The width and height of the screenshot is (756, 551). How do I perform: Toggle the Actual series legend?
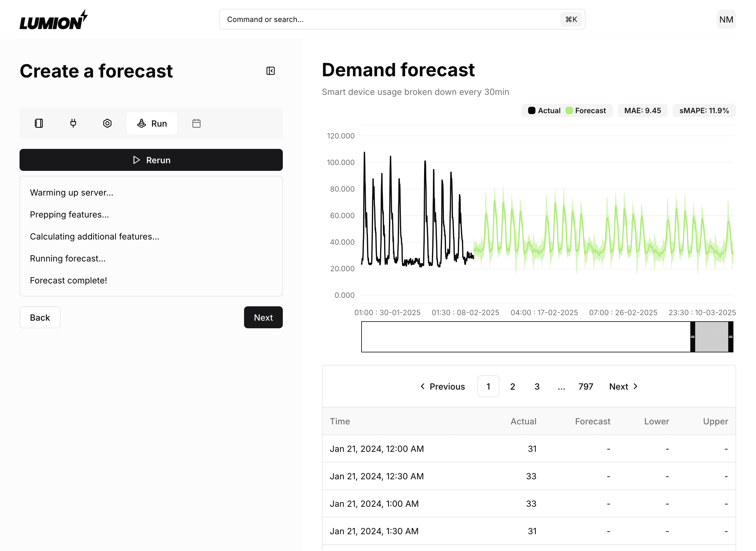[545, 111]
